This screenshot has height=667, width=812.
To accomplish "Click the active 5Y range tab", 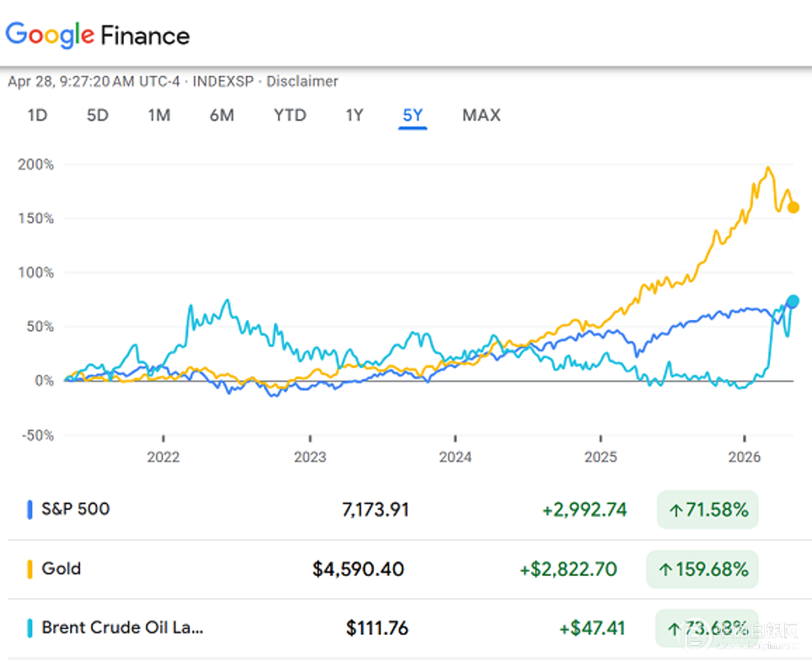I will [413, 115].
